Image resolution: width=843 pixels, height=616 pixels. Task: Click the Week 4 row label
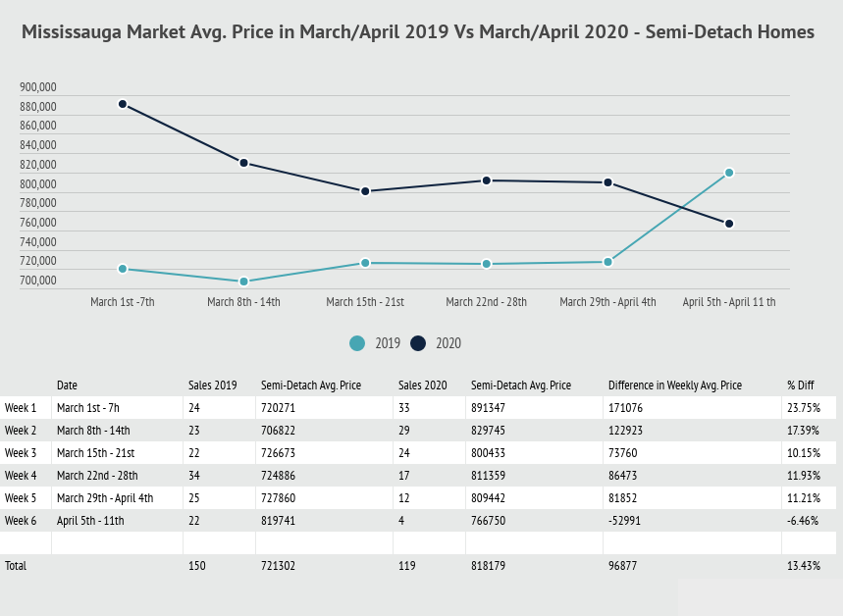[21, 476]
